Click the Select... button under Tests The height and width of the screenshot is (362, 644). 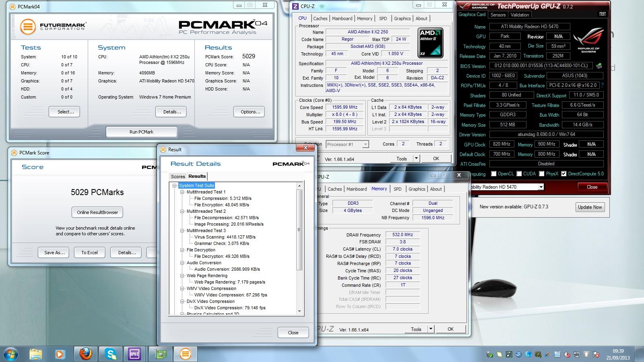[64, 112]
